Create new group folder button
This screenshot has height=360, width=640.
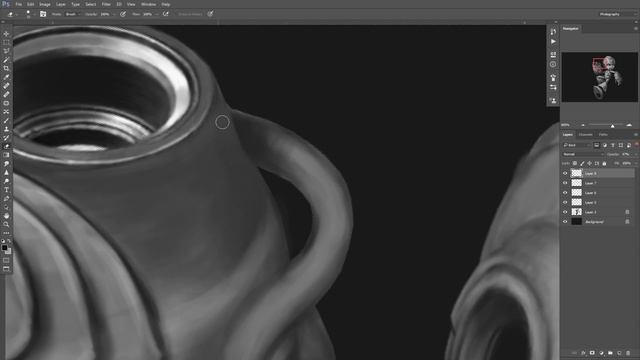pyautogui.click(x=610, y=353)
